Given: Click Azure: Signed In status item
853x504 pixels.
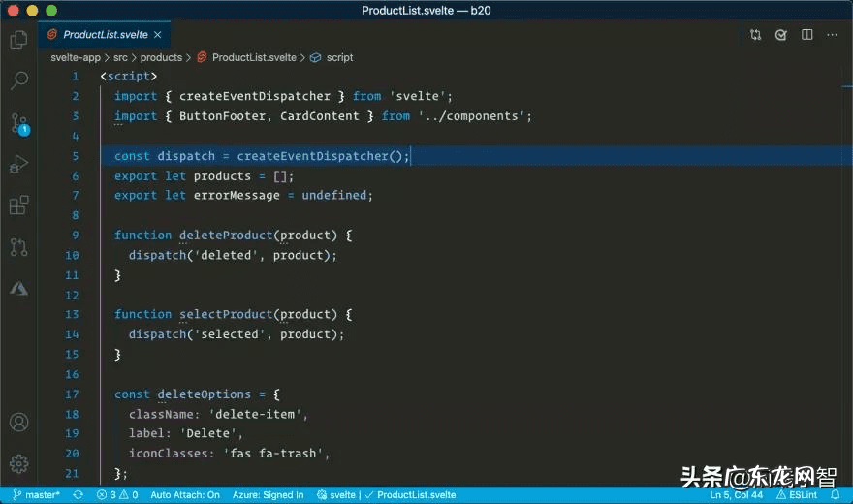Looking at the screenshot, I should pyautogui.click(x=268, y=495).
